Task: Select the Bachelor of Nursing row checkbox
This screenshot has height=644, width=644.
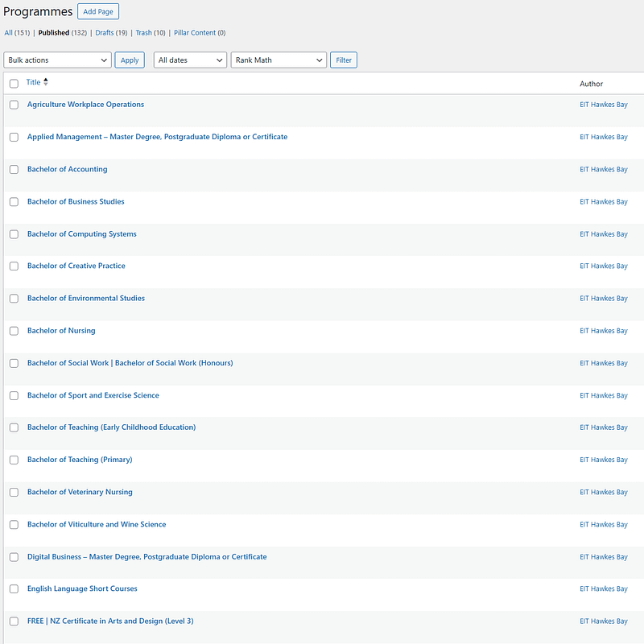Action: tap(14, 331)
